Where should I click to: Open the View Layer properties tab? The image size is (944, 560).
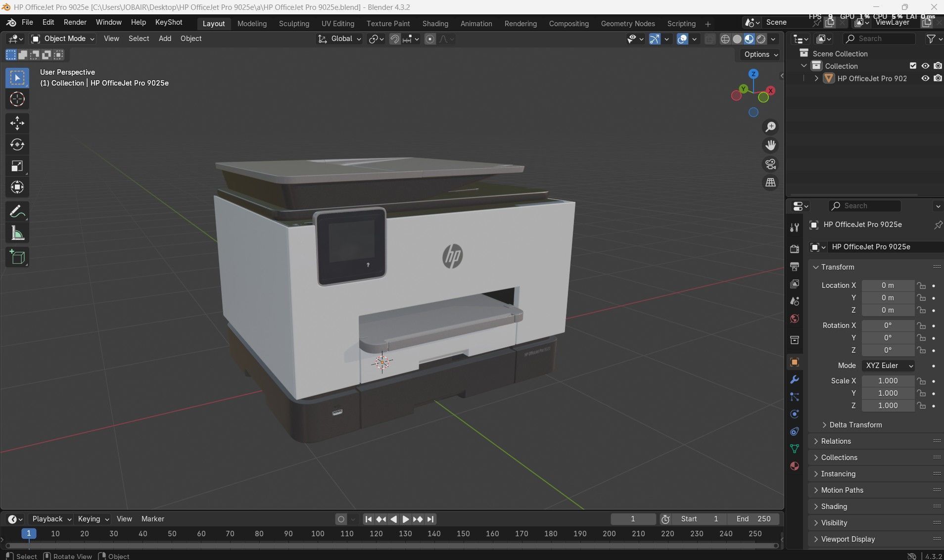point(795,283)
